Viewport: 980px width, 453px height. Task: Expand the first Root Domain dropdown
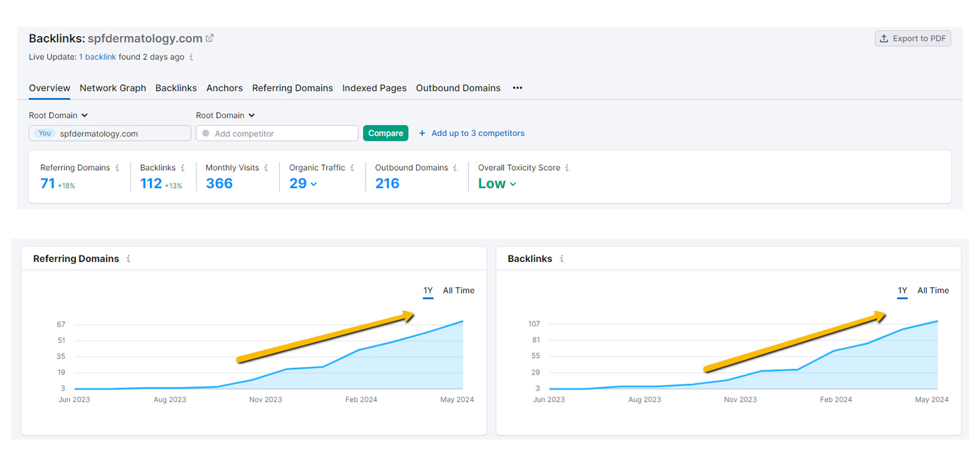[x=58, y=115]
